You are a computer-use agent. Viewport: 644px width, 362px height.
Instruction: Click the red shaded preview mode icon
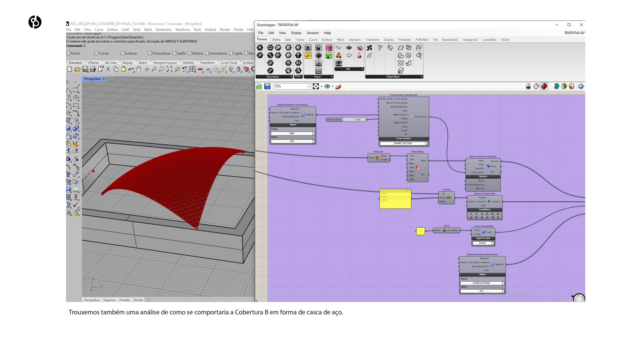click(x=544, y=86)
